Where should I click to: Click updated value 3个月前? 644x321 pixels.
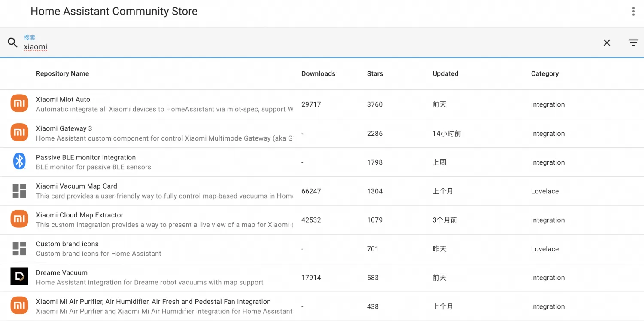point(445,220)
